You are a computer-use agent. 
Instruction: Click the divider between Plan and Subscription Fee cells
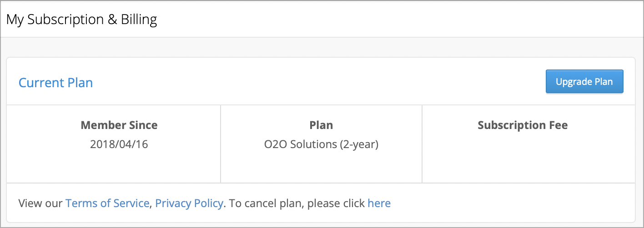(x=422, y=144)
